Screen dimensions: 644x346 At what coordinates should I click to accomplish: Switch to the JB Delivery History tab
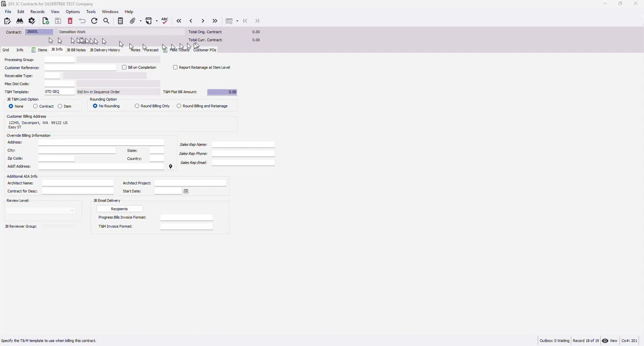tap(105, 50)
